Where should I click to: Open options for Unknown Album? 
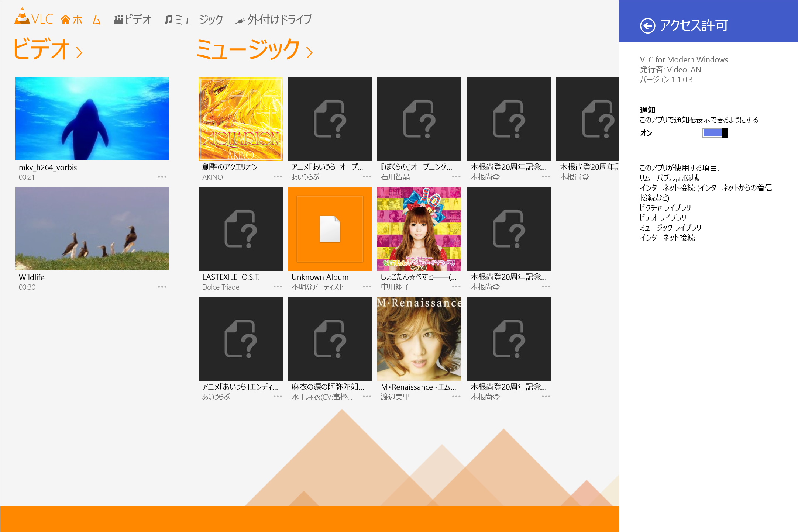[367, 287]
